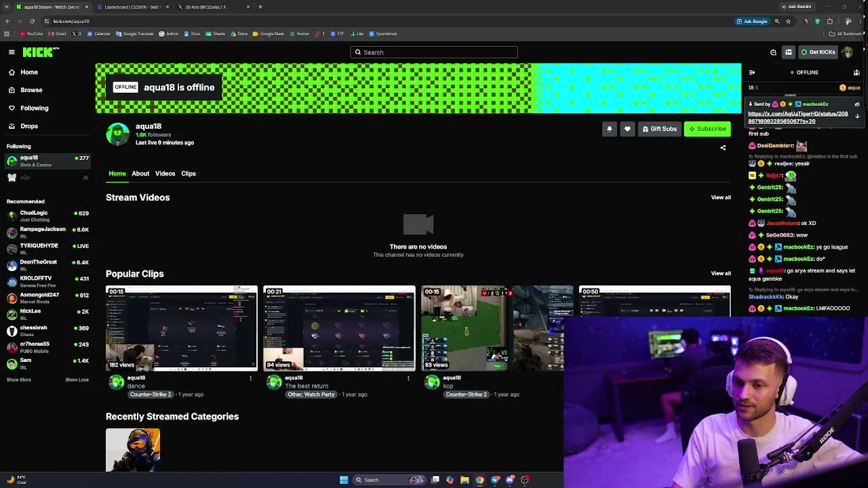Open Chrome from the taskbar
This screenshot has width=868, height=488.
(479, 480)
